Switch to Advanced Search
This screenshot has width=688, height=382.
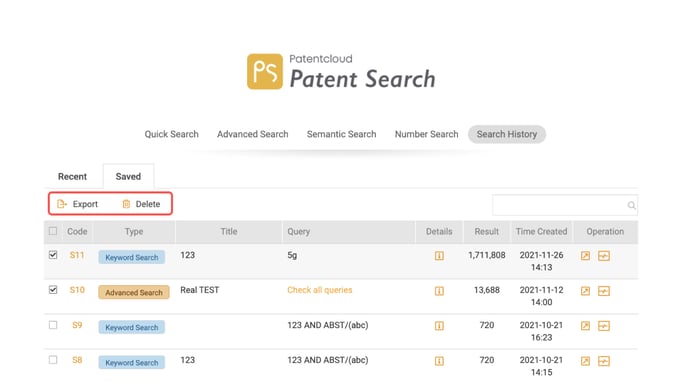point(253,134)
